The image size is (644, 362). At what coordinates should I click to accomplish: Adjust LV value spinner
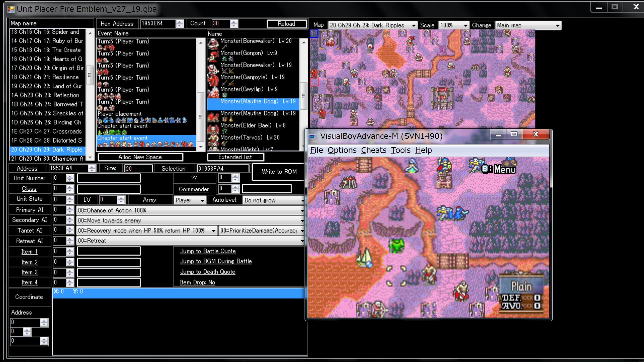(x=121, y=200)
